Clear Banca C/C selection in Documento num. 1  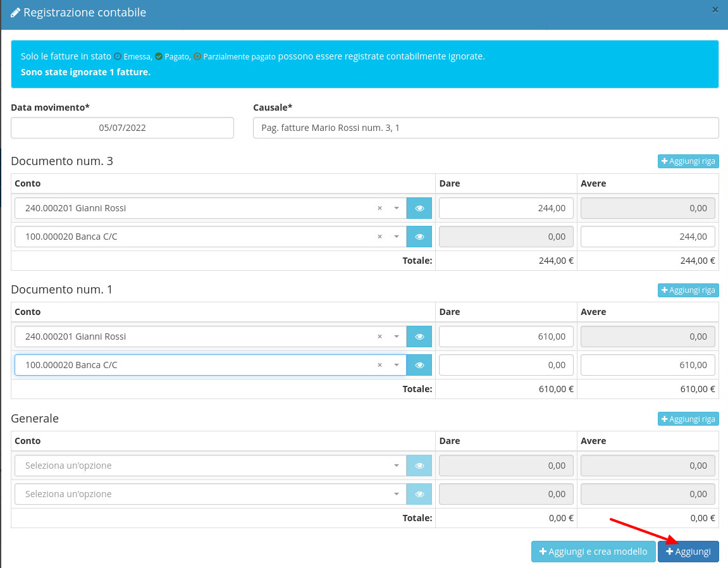click(379, 365)
